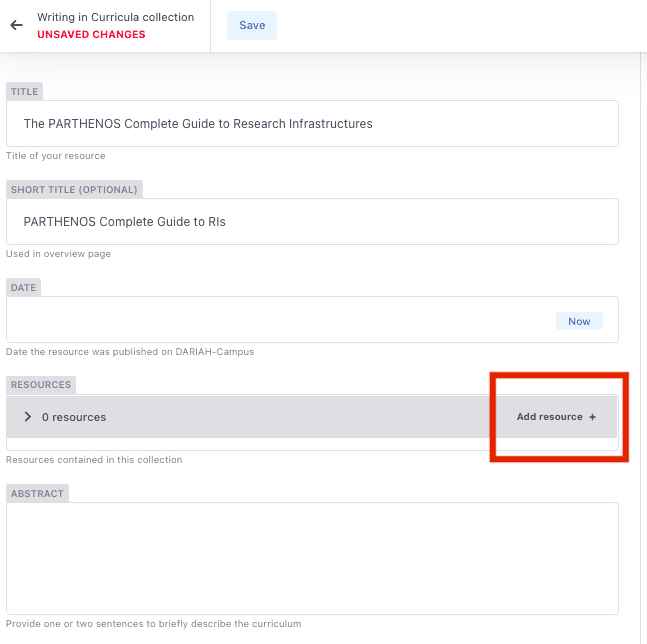Image resolution: width=647 pixels, height=644 pixels.
Task: Select the TITLE field label
Action: 24,92
